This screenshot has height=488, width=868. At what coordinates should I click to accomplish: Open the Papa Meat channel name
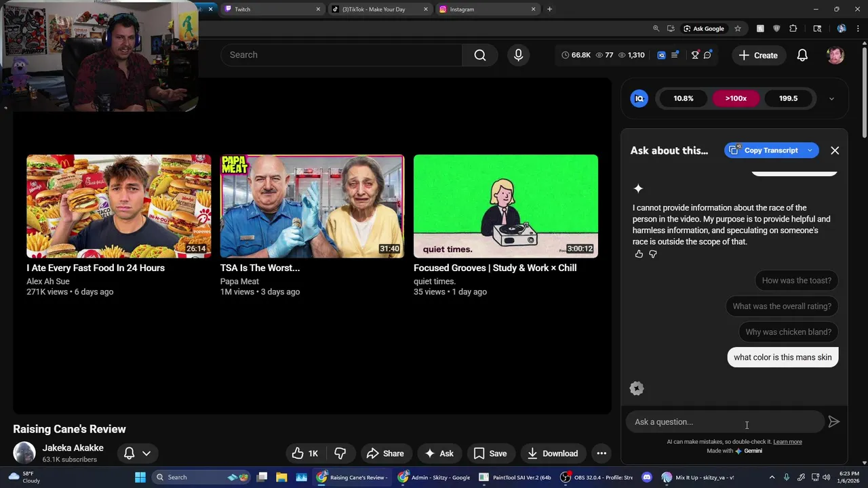click(x=239, y=281)
